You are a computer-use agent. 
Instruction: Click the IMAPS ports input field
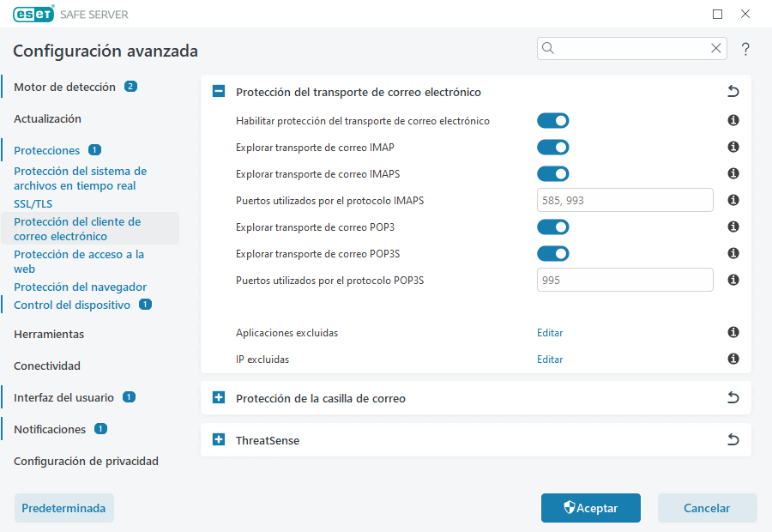tap(624, 200)
